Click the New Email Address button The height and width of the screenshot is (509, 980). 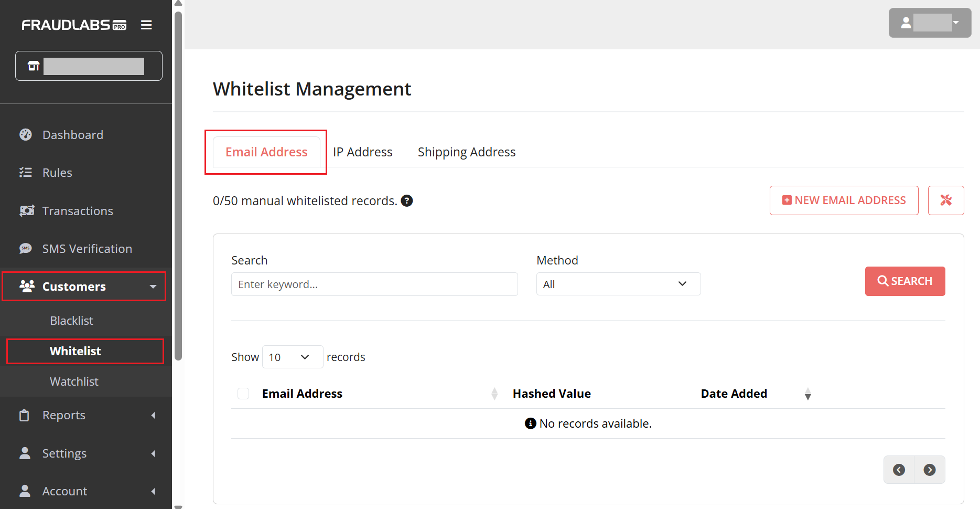tap(844, 200)
